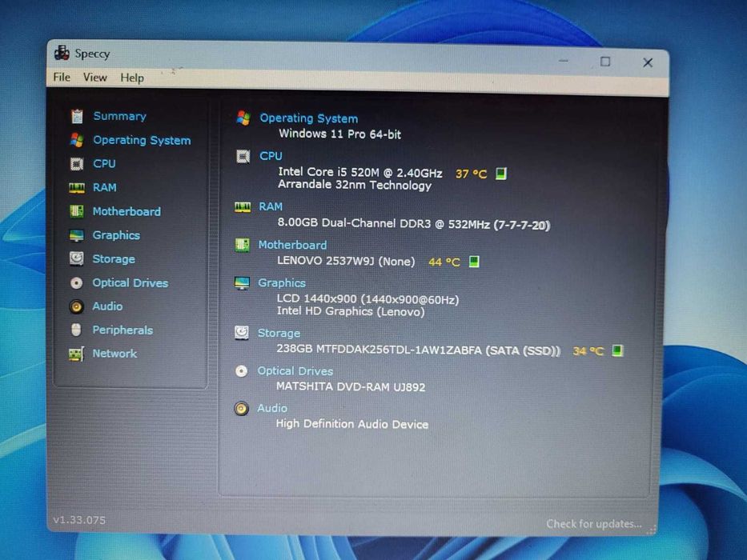Click the disc icon beside Optical Drives heading
Screen dimensions: 747x560
242,371
